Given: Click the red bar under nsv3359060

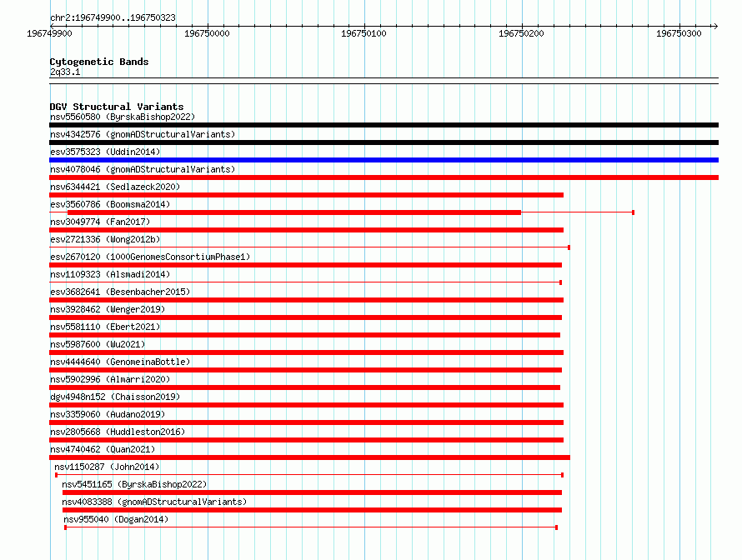Looking at the screenshot, I should [x=306, y=422].
